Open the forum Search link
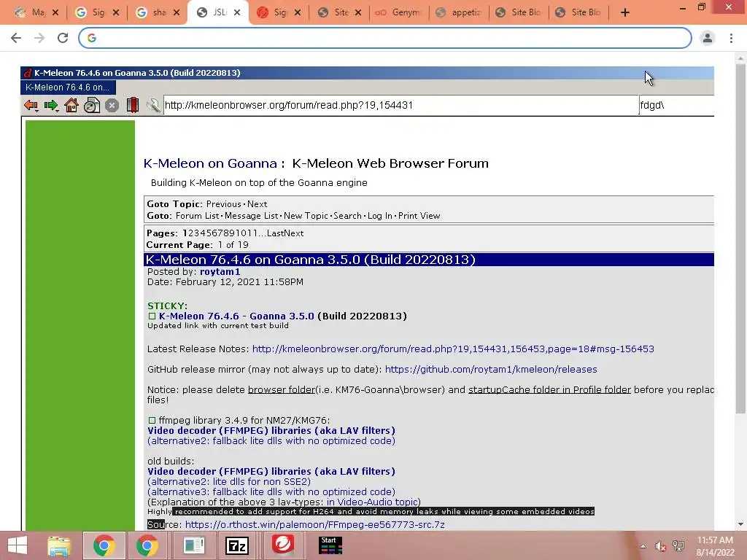 tap(347, 216)
